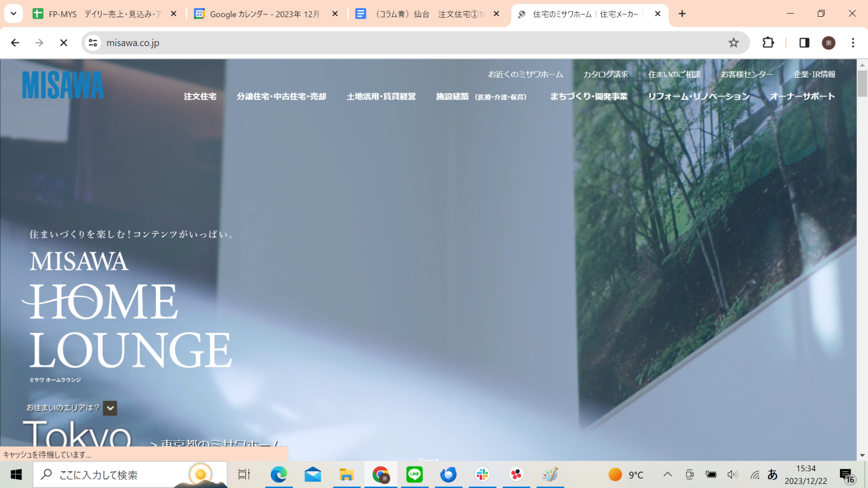Toggle the Chrome side panel icon
Screen dimensions: 868x488
click(804, 43)
